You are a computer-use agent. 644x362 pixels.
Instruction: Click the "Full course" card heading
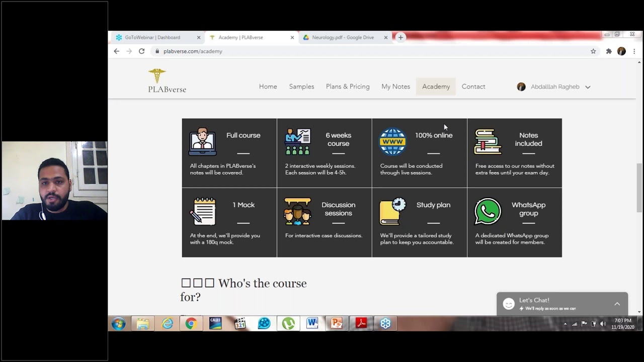coord(244,135)
